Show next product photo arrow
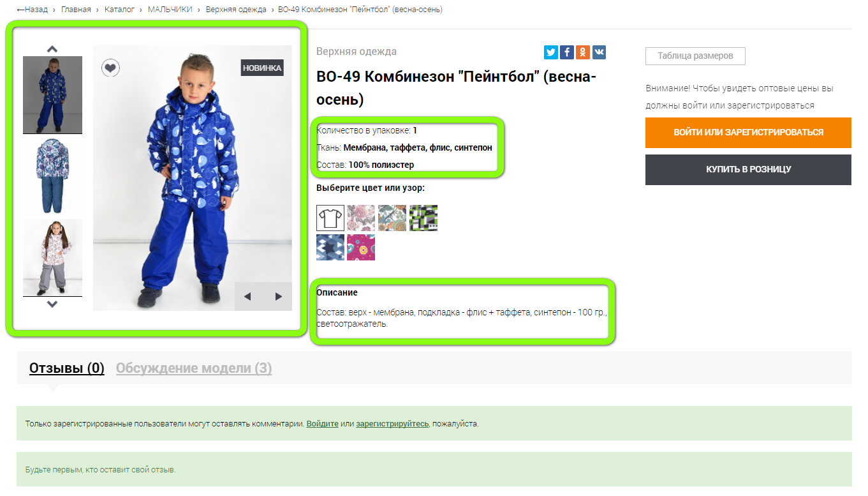 click(x=278, y=296)
